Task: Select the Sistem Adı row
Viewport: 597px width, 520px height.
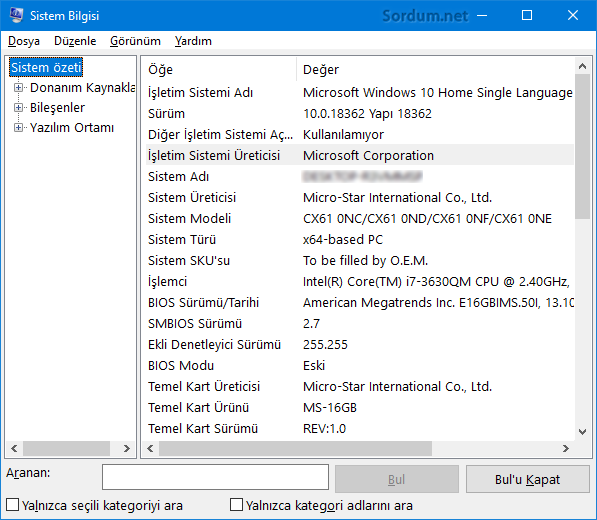Action: 360,176
